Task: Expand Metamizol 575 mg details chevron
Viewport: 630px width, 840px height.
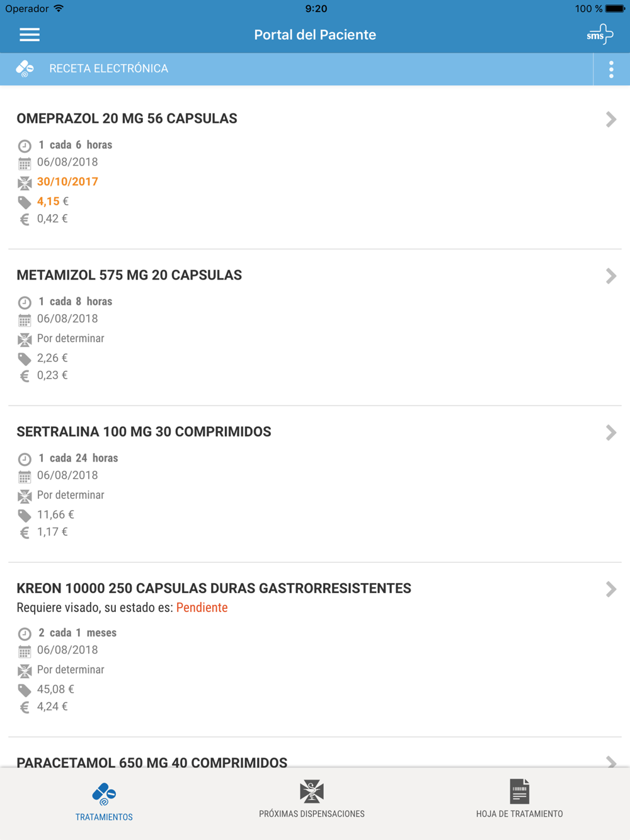Action: pyautogui.click(x=610, y=276)
